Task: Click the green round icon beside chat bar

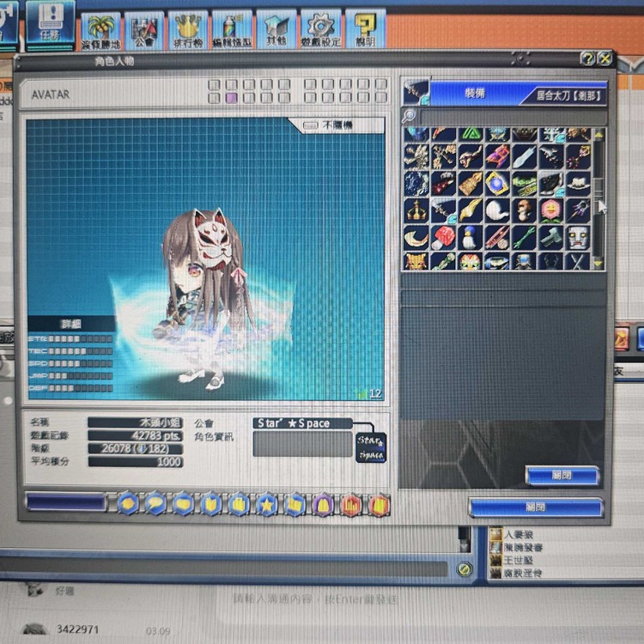Action: pos(464,568)
